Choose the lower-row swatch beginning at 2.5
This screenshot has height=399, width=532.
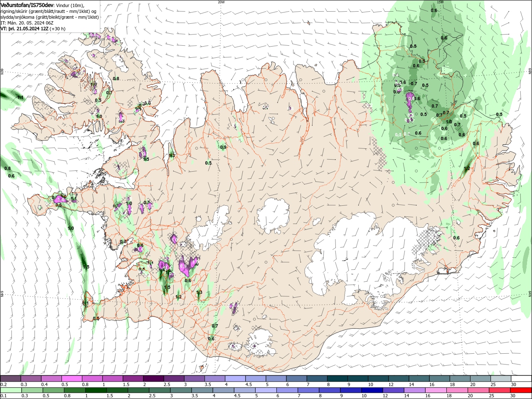pyautogui.click(x=159, y=390)
